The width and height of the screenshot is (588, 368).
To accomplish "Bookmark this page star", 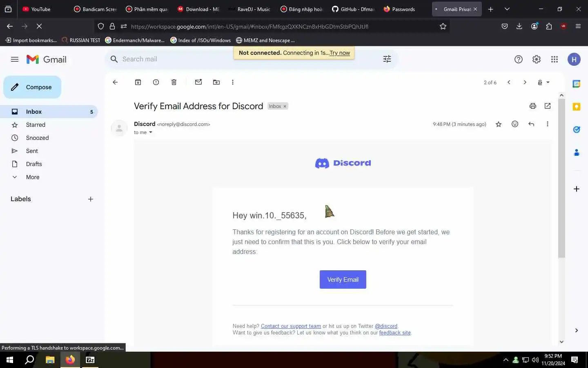I will [443, 26].
